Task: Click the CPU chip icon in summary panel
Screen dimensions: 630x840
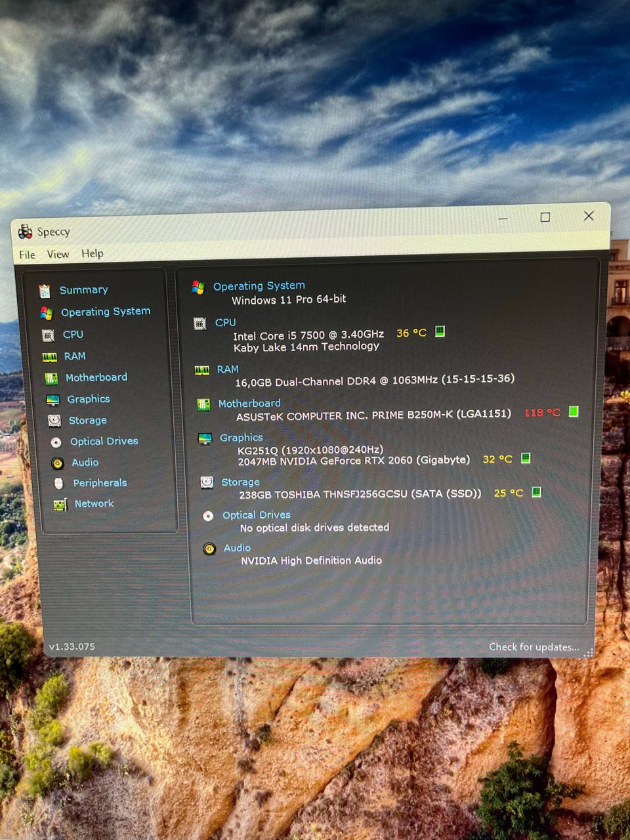Action: click(x=200, y=324)
